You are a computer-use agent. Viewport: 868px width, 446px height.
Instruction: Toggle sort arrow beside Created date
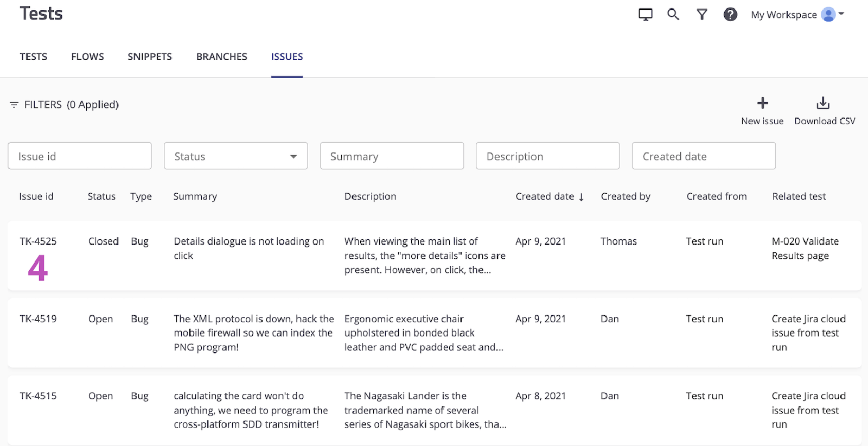point(581,197)
